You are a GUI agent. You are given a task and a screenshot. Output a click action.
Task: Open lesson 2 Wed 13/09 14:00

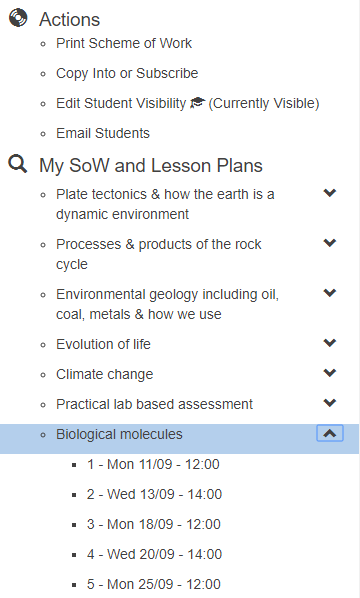[x=154, y=494]
